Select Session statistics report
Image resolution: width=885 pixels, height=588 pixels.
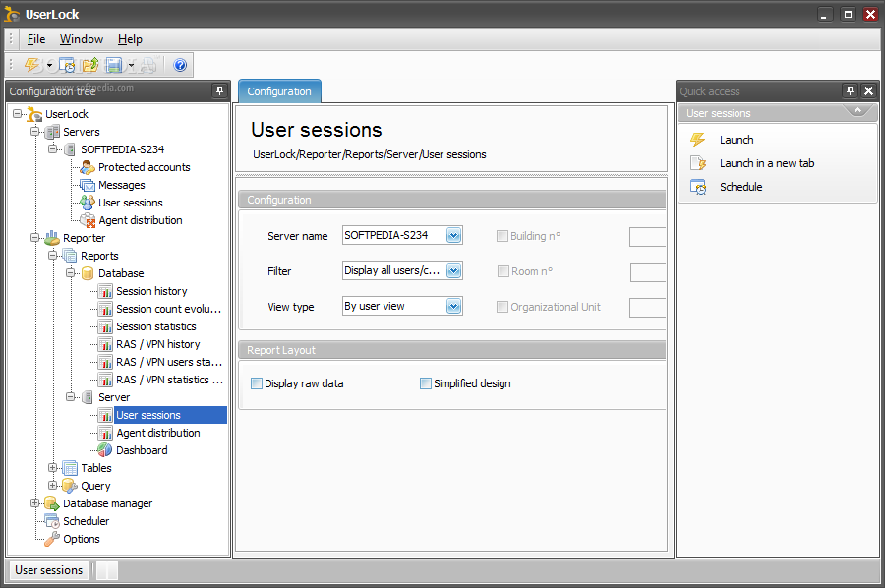tap(155, 326)
